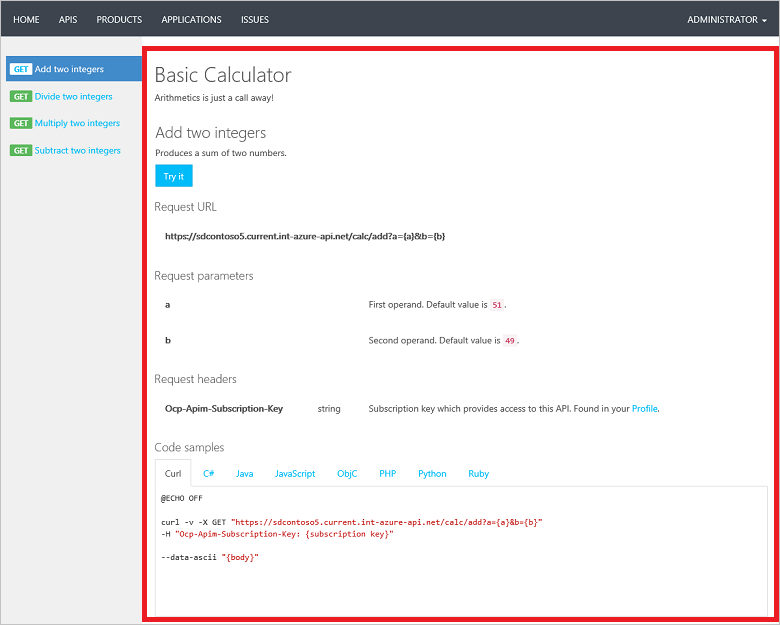Image resolution: width=780 pixels, height=625 pixels.
Task: Click the GET badge beside Divide two integers
Action: pyautogui.click(x=21, y=97)
